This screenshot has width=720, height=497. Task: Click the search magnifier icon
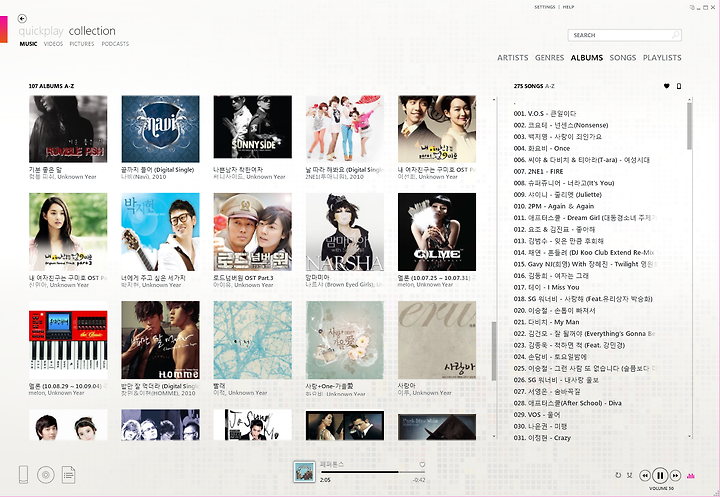coord(675,35)
